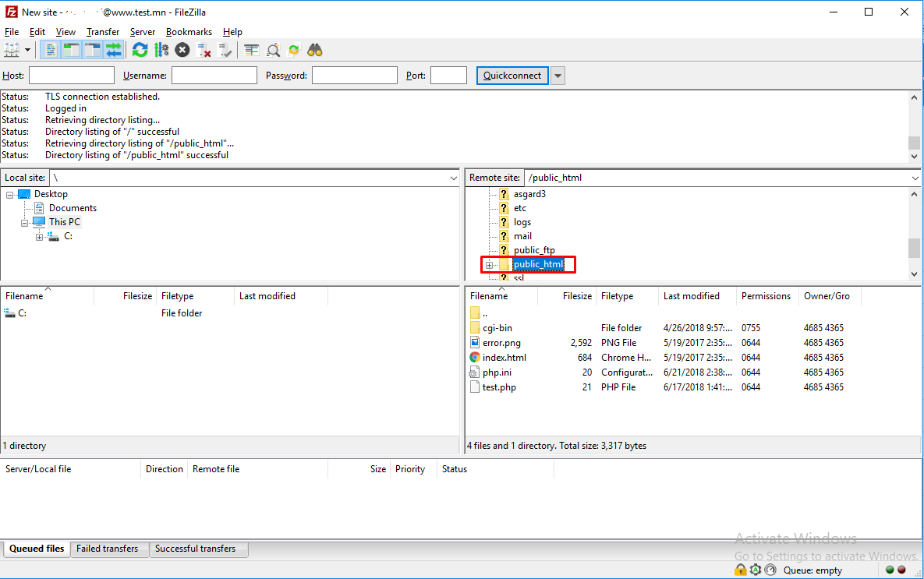Search for files with the binoculars icon
The image size is (924, 579).
(x=315, y=51)
